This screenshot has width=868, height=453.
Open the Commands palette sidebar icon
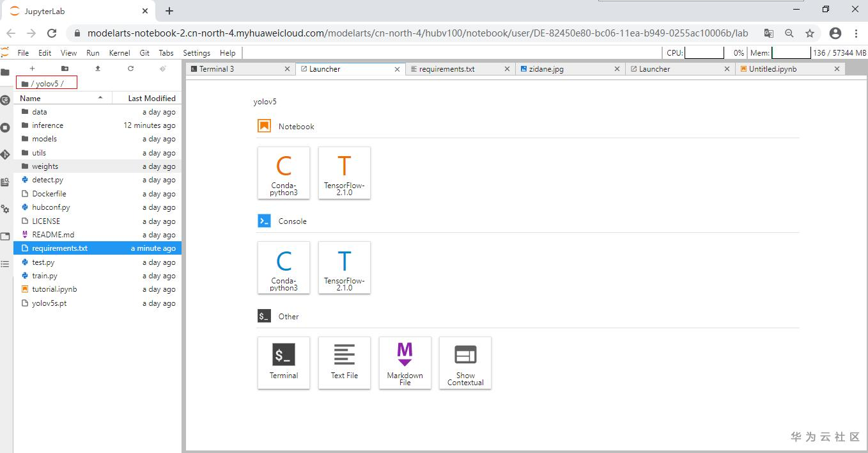(x=5, y=182)
